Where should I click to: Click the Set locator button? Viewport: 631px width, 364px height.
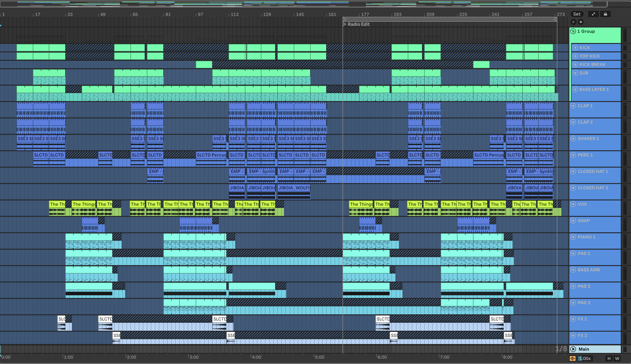(577, 14)
